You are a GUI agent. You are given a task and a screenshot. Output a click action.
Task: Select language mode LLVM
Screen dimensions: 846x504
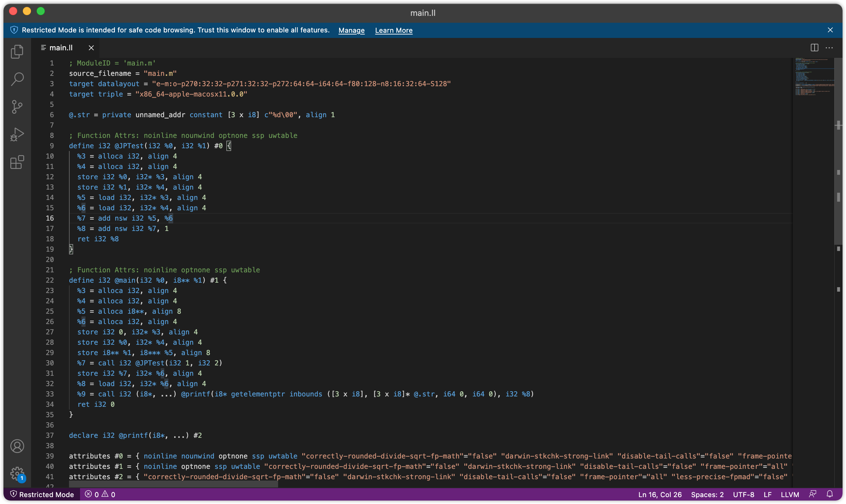click(790, 494)
